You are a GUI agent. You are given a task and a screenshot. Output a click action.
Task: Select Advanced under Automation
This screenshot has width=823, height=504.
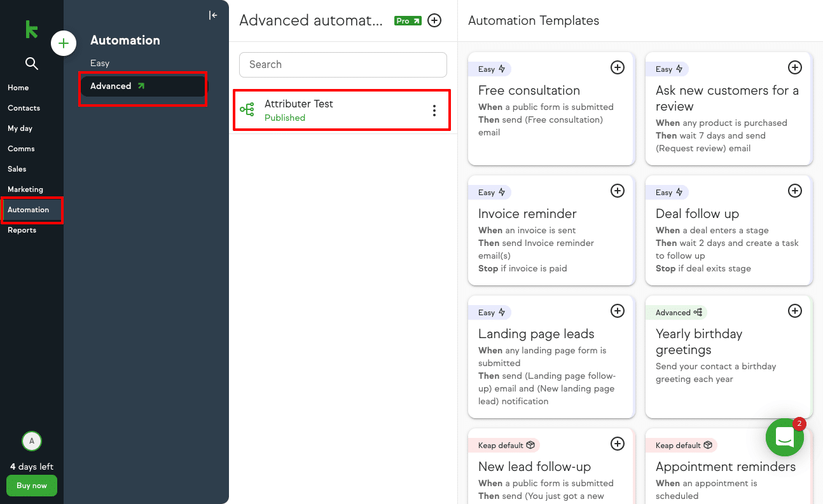pyautogui.click(x=111, y=86)
